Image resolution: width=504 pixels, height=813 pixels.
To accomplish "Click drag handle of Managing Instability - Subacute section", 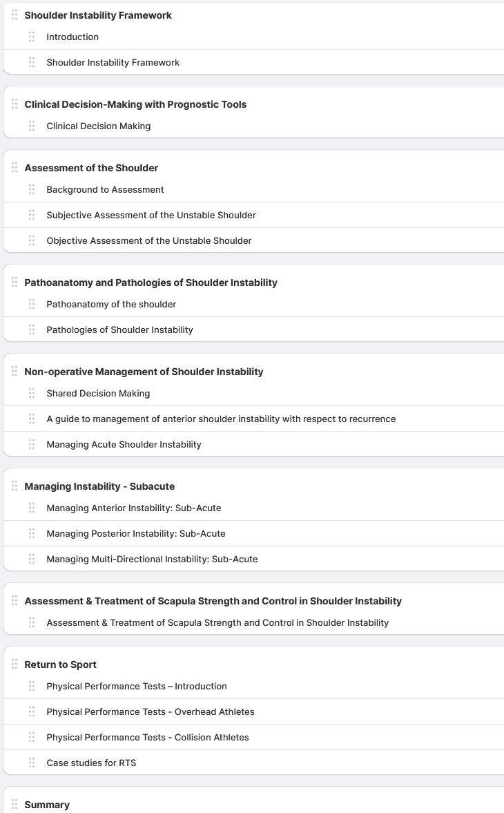I will click(14, 486).
